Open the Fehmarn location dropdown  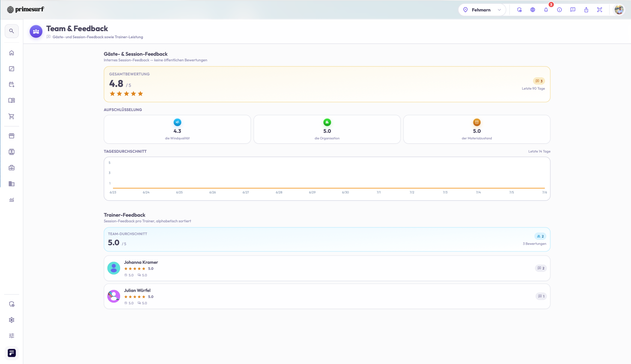(482, 10)
